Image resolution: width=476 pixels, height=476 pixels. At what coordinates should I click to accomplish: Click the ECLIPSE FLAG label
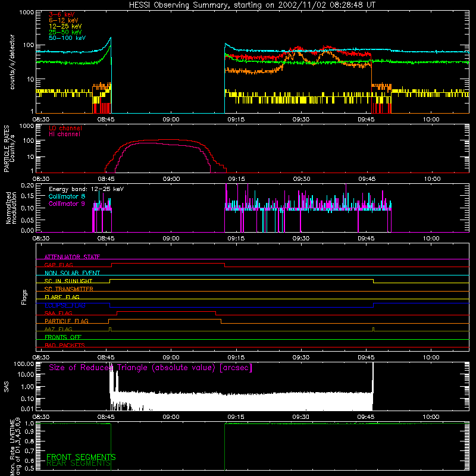(65, 305)
